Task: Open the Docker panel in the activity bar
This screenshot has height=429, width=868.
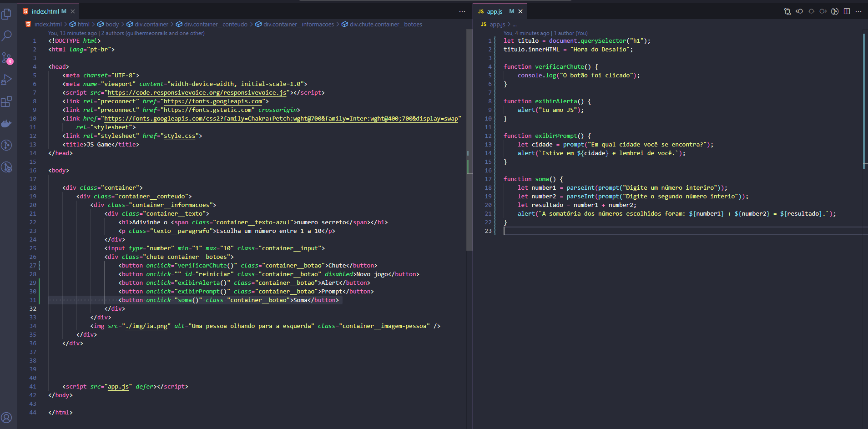Action: coord(7,123)
